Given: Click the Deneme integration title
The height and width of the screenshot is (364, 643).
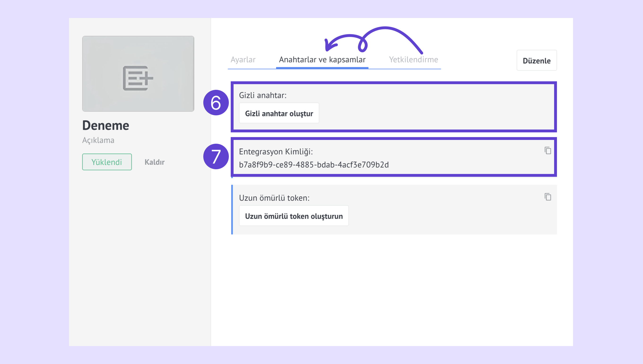Looking at the screenshot, I should point(105,125).
